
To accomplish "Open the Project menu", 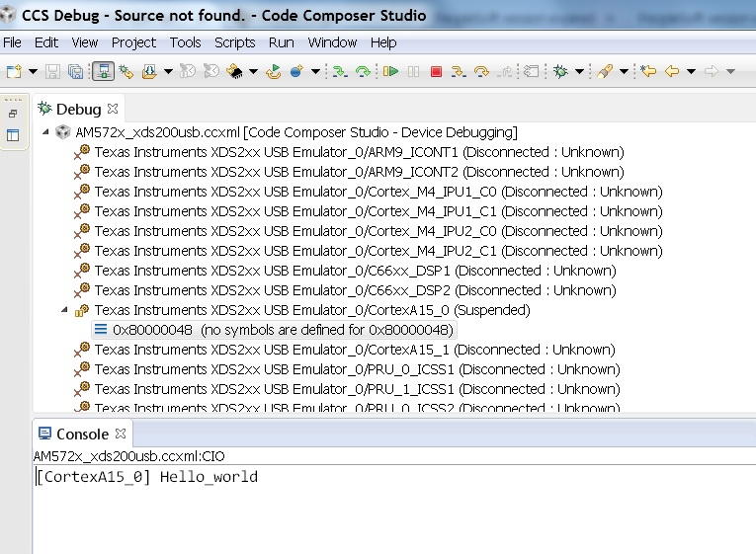I will [x=133, y=42].
